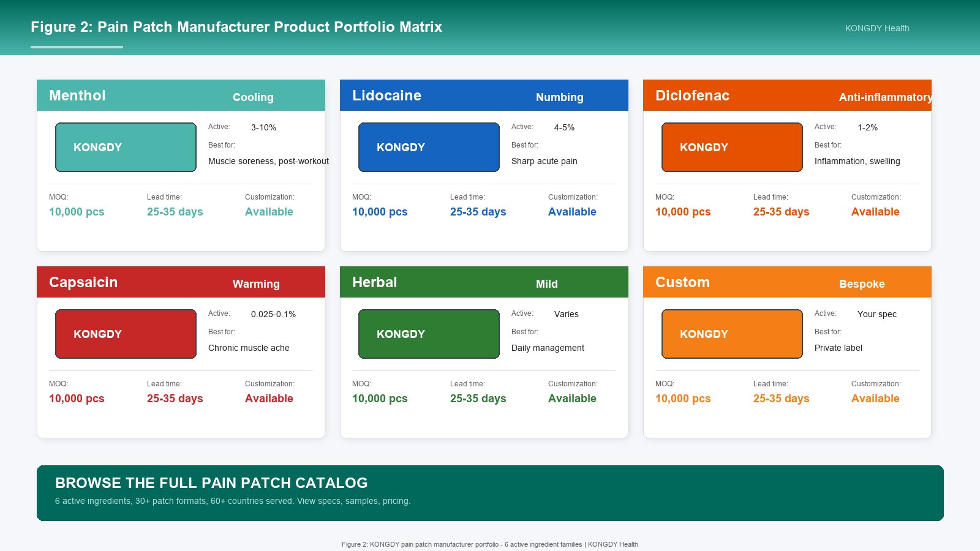The width and height of the screenshot is (980, 551).
Task: Click the 10,000 pcs MOQ in Herbal card
Action: point(380,399)
